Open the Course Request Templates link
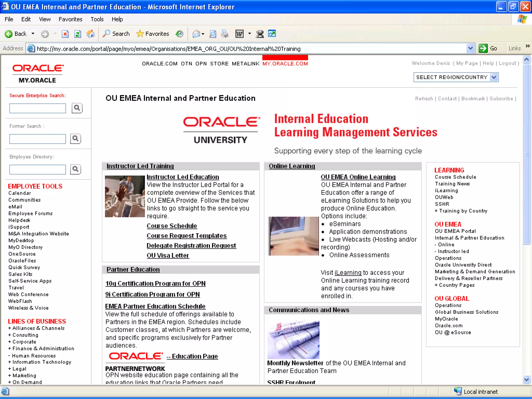Viewport: 532px width, 399px height. click(187, 236)
